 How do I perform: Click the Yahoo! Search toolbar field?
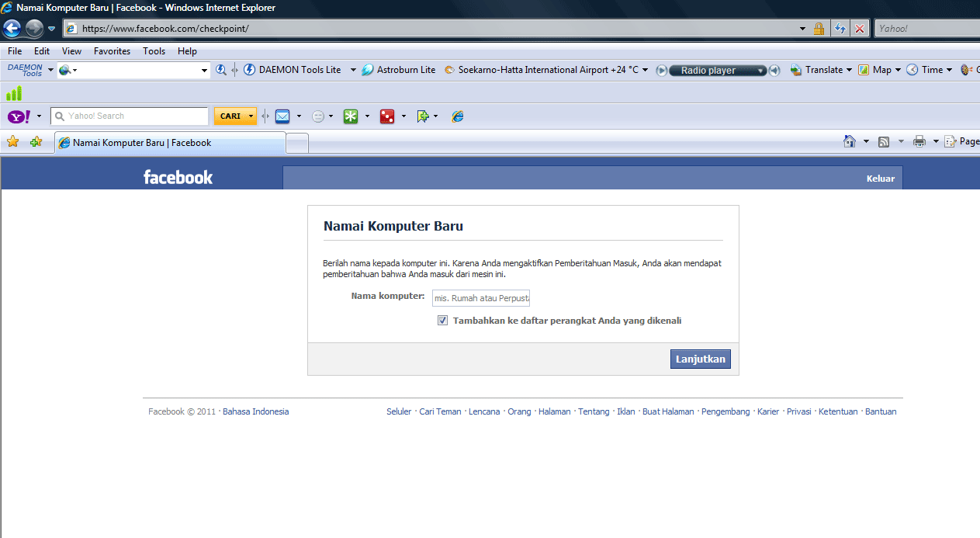[x=130, y=116]
